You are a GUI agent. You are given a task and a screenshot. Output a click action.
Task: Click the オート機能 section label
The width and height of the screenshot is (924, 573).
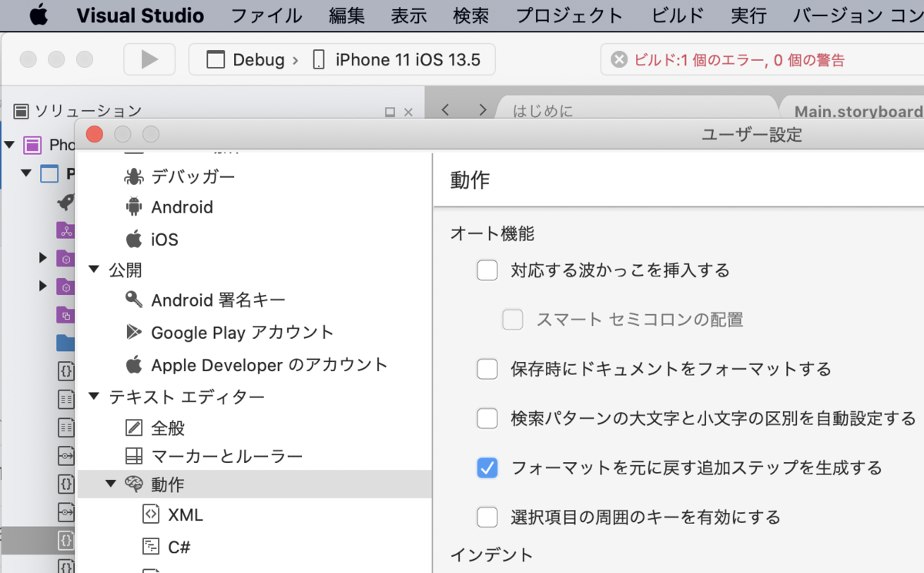click(x=492, y=233)
